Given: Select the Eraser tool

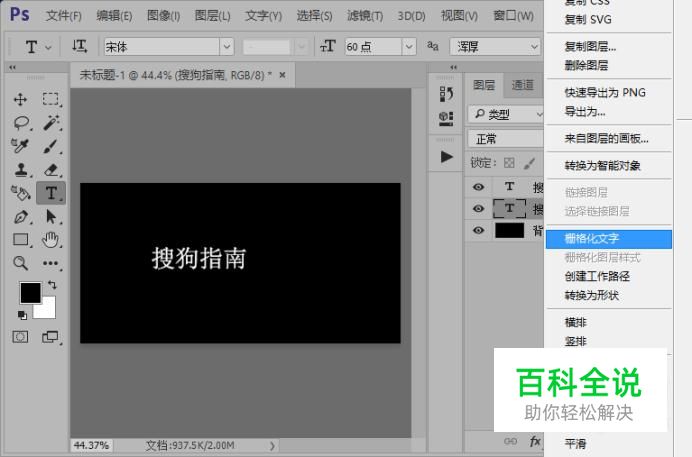Looking at the screenshot, I should point(51,169).
